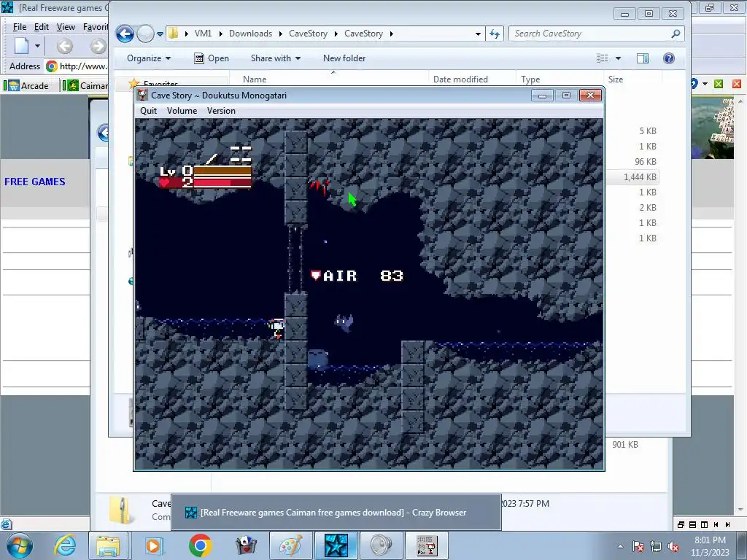Open the clock showing 8:01 PM
This screenshot has height=560, width=747.
coord(710,546)
